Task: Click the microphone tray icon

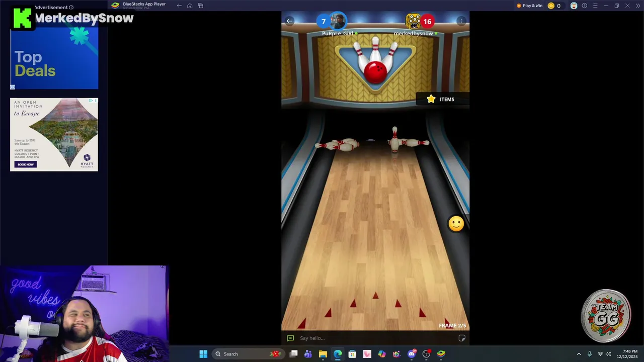Action: pos(590,354)
